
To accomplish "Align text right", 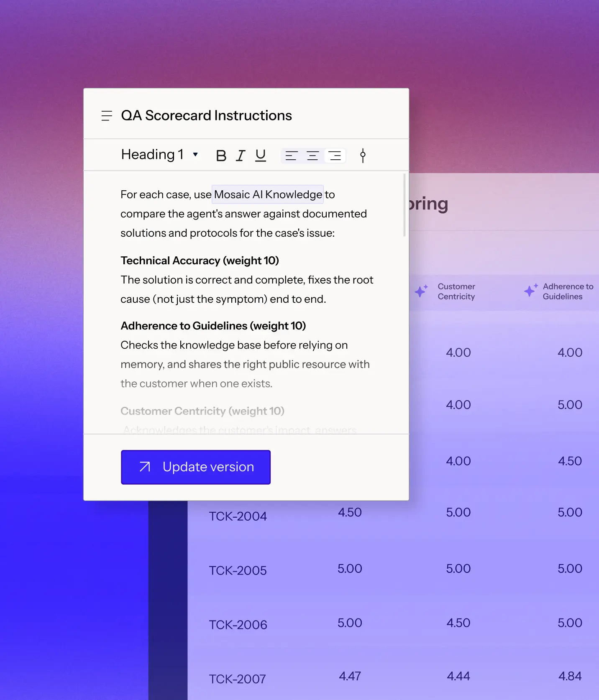I will (x=335, y=156).
